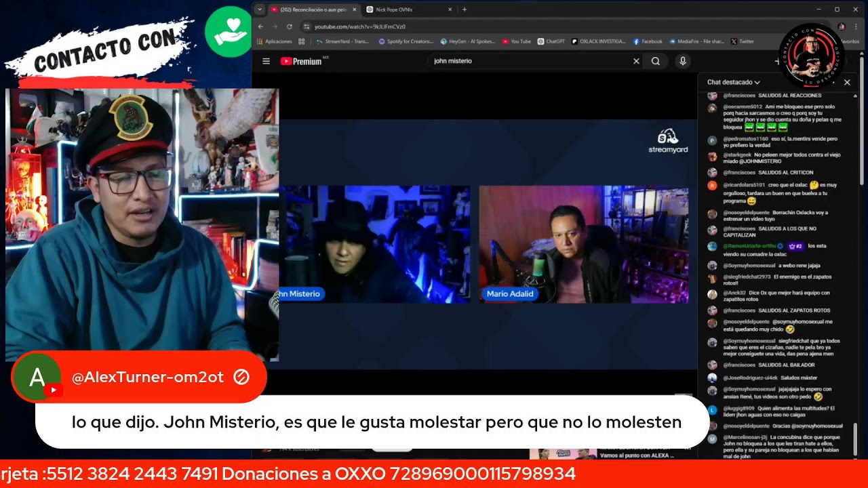The image size is (868, 488).
Task: Click the 'Mario Adalid' name label
Action: tap(510, 293)
